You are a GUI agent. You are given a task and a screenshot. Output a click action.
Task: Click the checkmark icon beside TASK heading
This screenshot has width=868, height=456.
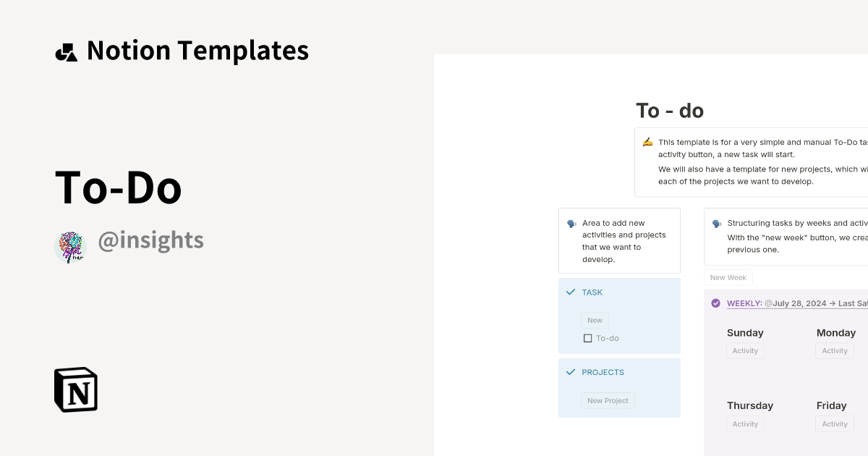coord(569,292)
